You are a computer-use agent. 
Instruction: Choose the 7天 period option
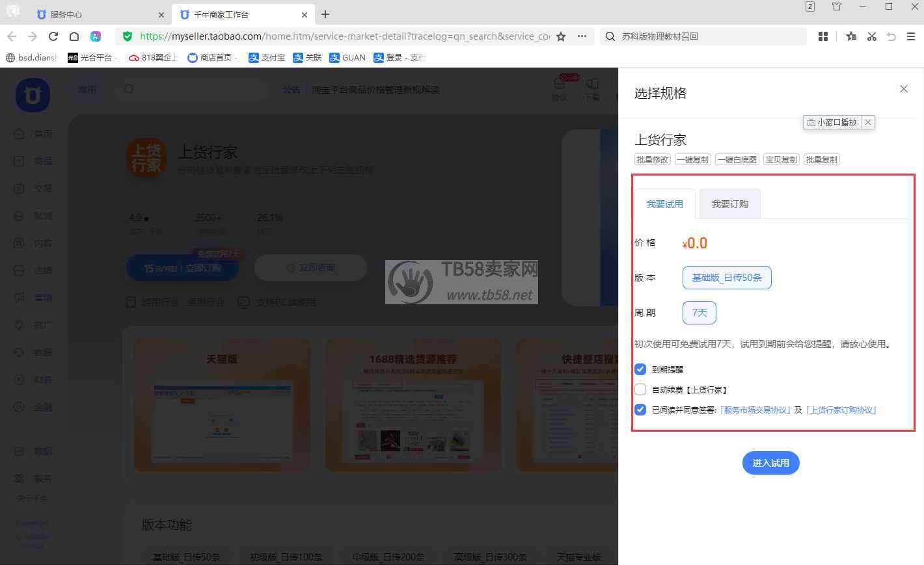[700, 313]
